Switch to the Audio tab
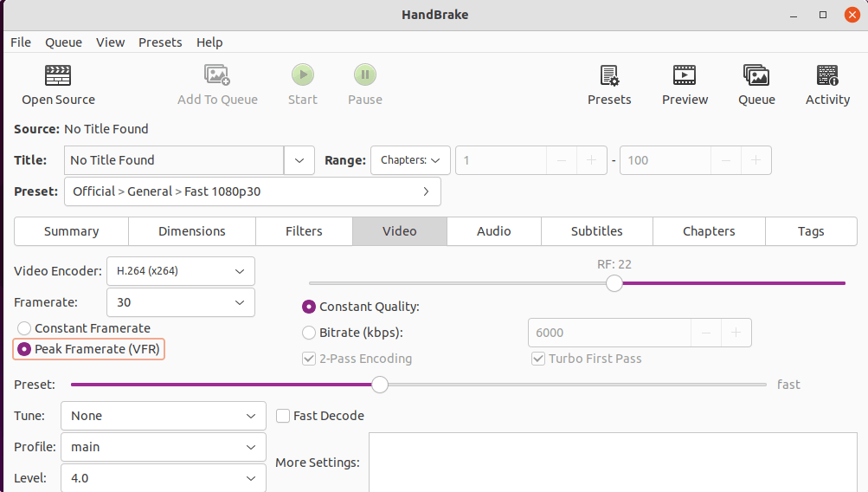The width and height of the screenshot is (868, 492). (x=493, y=231)
